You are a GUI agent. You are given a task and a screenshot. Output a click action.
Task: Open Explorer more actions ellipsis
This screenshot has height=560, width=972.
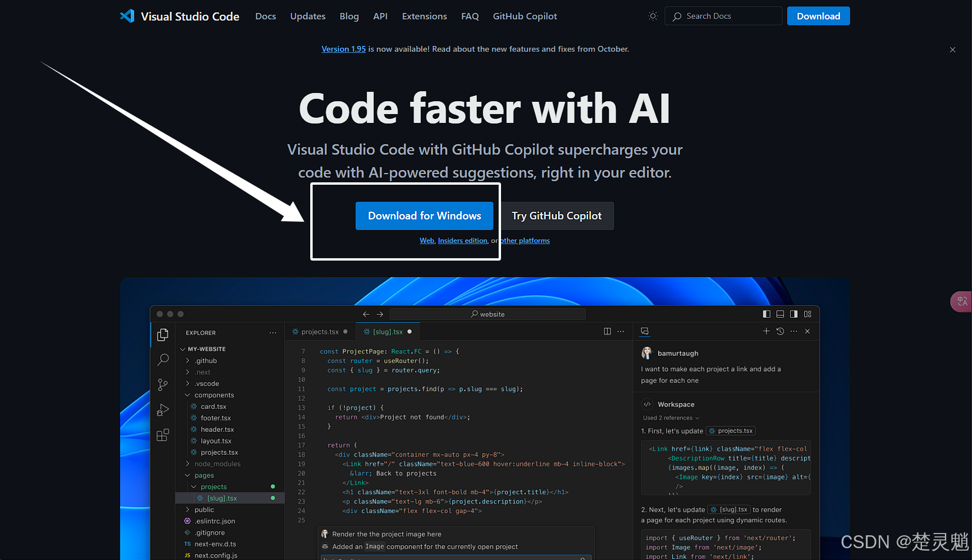(273, 333)
